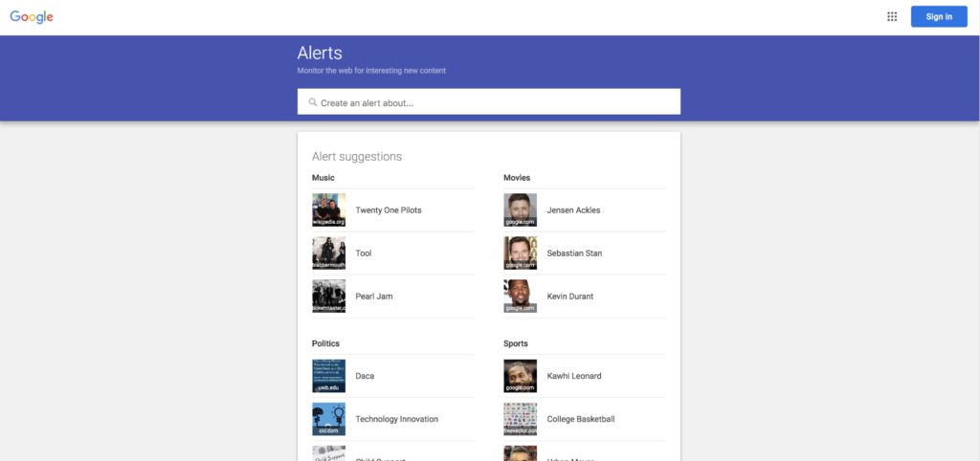Click the Kawhi Leonard photo thumbnail
This screenshot has width=980, height=461.
tap(520, 376)
